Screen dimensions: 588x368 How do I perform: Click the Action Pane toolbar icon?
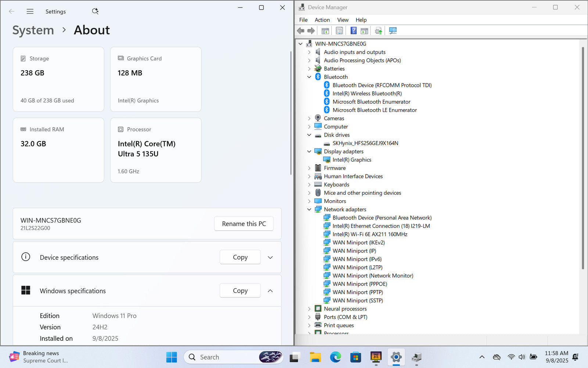click(x=364, y=31)
